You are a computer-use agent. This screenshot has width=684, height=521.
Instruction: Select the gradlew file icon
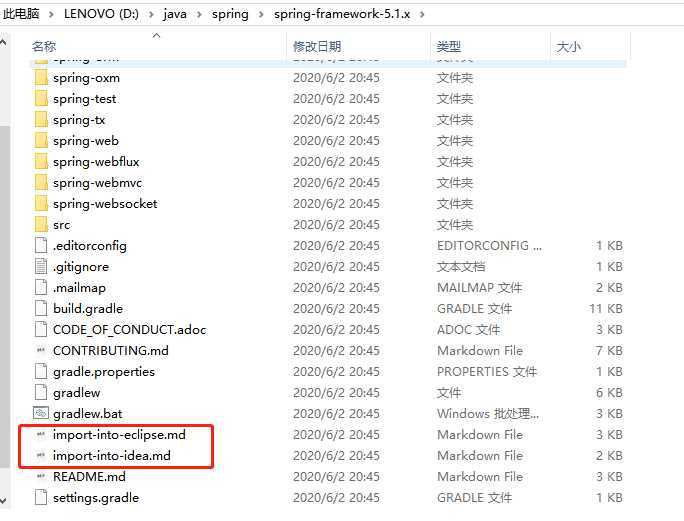[x=41, y=392]
